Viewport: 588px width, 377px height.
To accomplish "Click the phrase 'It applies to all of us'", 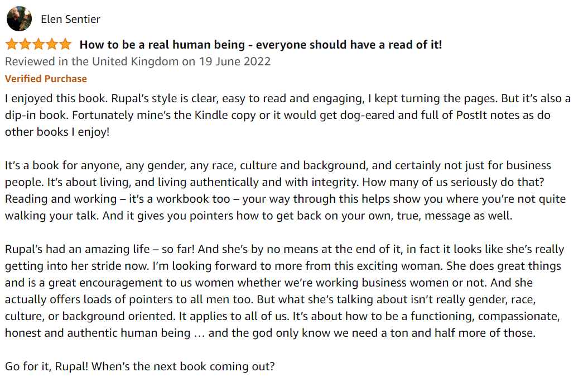I will click(x=233, y=316).
